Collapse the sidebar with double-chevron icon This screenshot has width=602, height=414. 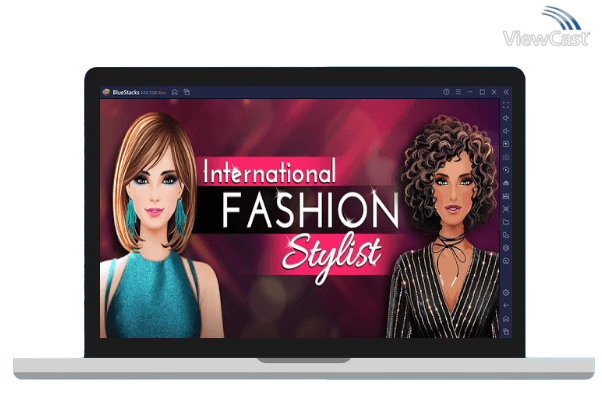[506, 92]
